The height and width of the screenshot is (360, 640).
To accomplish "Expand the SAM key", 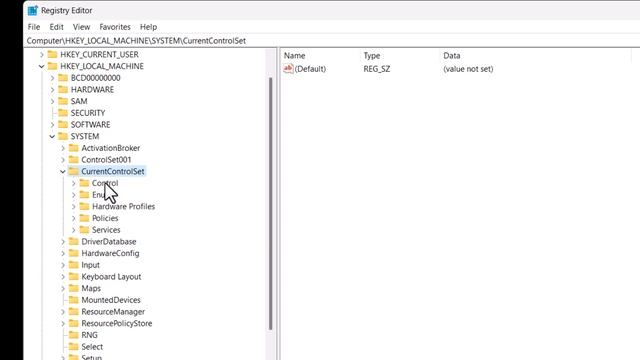I will [x=52, y=101].
